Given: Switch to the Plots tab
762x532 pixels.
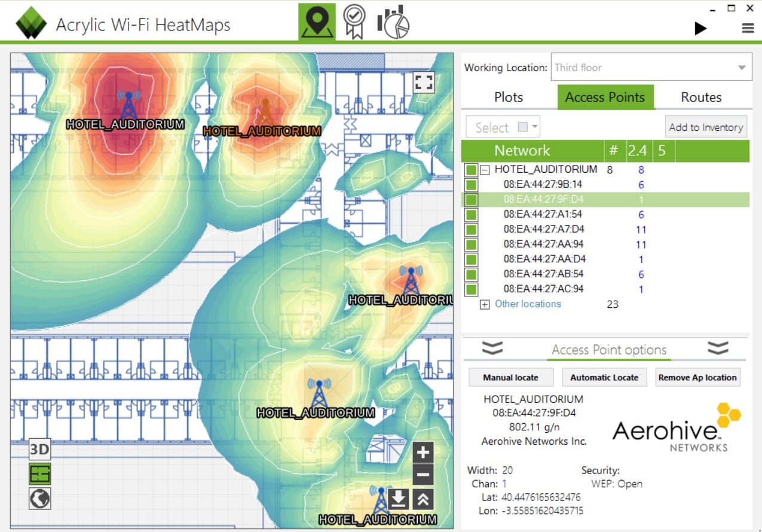Looking at the screenshot, I should coord(507,97).
